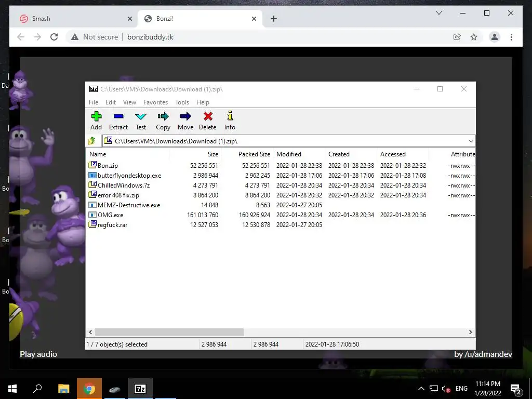
Task: Click muted speaker volume icon
Action: pos(446,389)
